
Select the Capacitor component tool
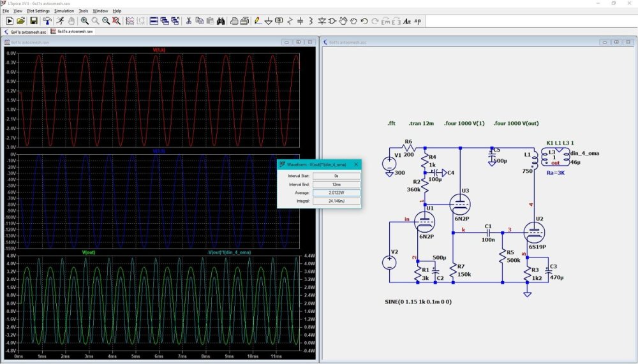click(302, 21)
